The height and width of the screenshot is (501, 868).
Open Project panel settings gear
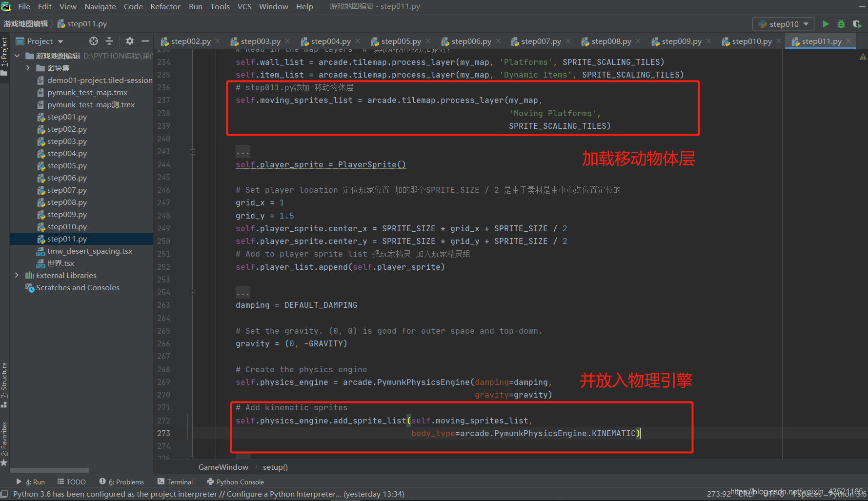[x=129, y=41]
